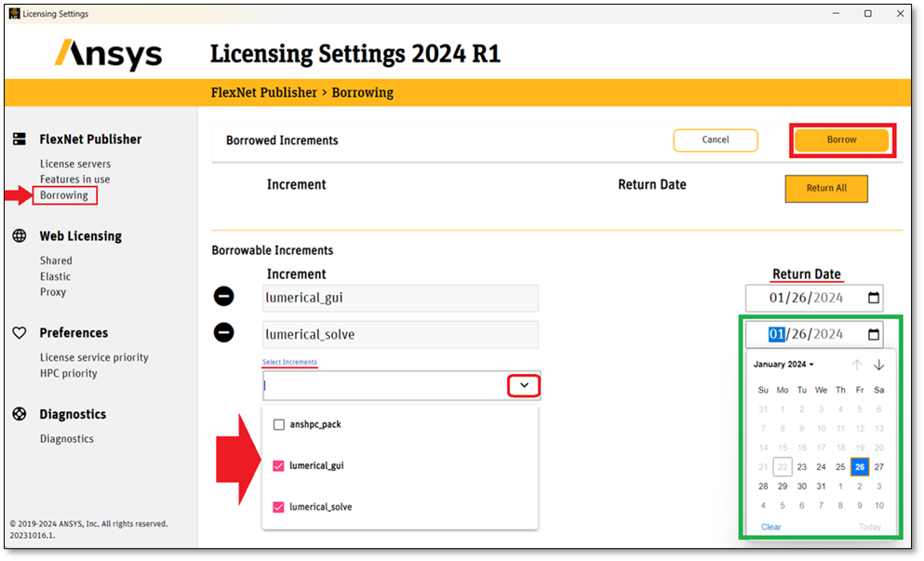The height and width of the screenshot is (561, 924).
Task: Open calendar icon for lumerical_solve return date
Action: (874, 335)
